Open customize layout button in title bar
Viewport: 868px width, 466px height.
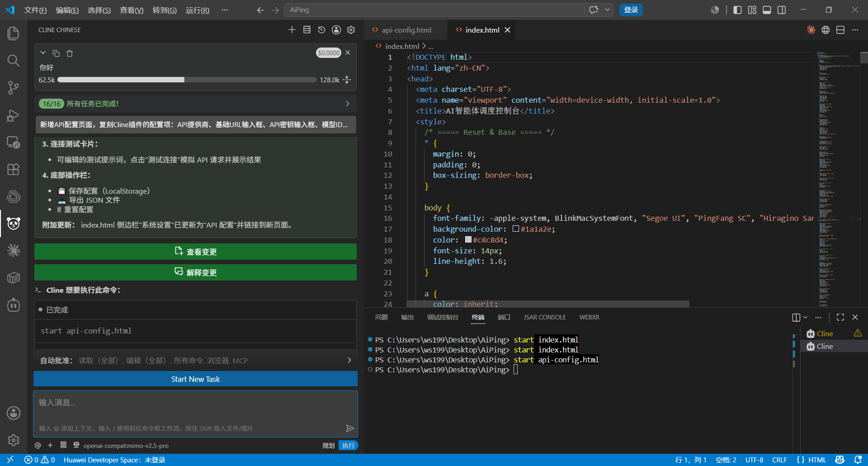pos(752,10)
